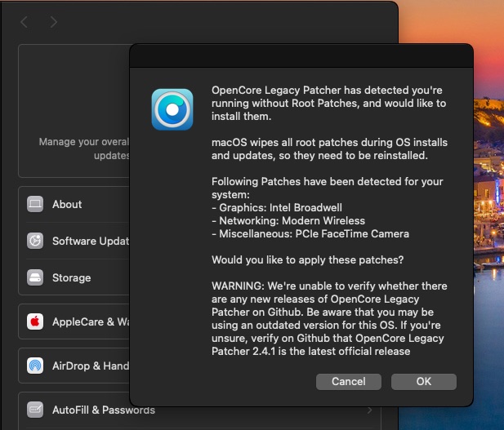Select the AirDrop & Handoff row label
The width and height of the screenshot is (504, 430).
click(90, 366)
